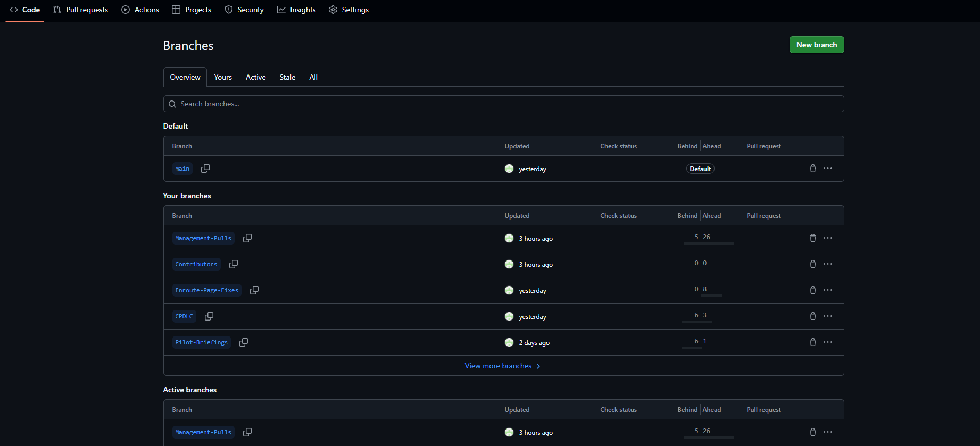Open the Contributors branch link
Viewport: 980px width, 446px height.
pyautogui.click(x=196, y=264)
